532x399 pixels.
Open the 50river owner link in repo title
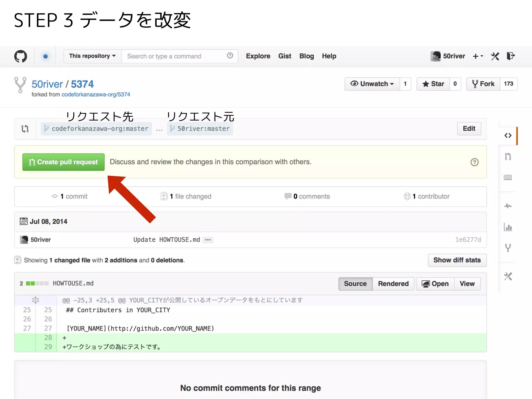coord(47,84)
